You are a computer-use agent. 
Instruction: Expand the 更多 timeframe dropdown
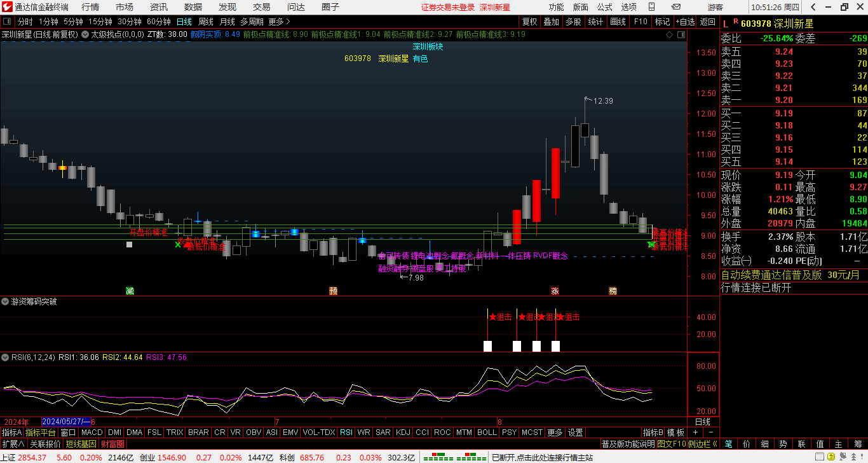(279, 22)
